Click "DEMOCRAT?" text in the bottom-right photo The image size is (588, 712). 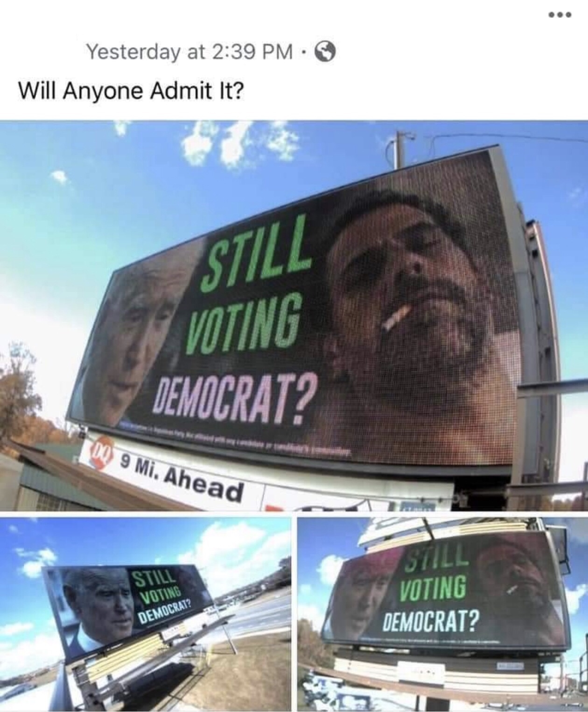click(x=430, y=620)
